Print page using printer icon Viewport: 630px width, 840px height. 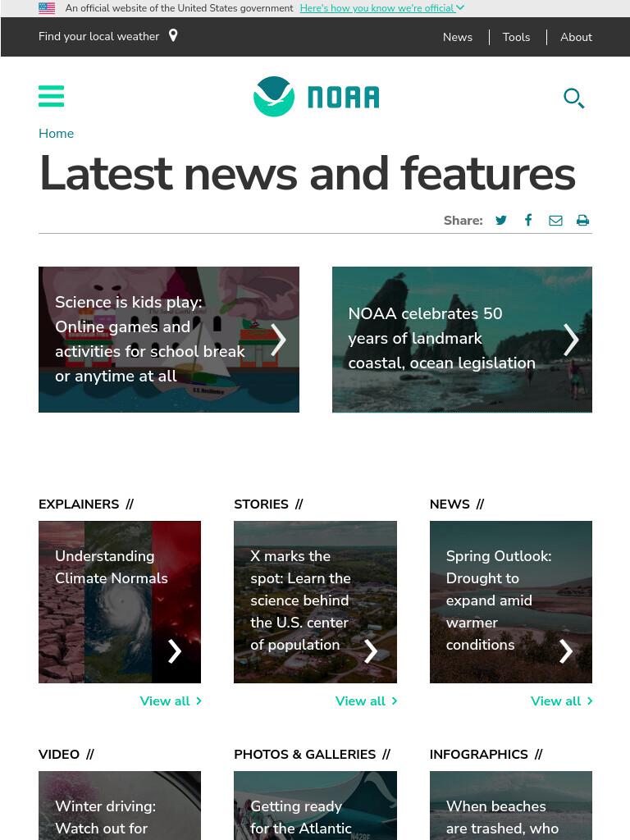583,220
